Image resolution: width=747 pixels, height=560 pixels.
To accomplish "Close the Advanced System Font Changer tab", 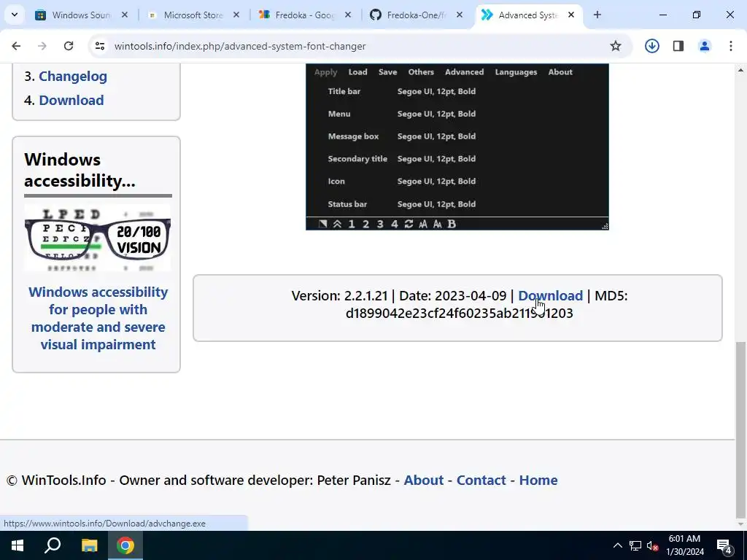I will (570, 15).
